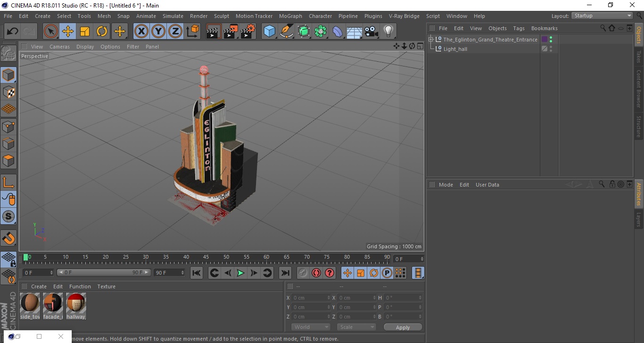Select hallway material swatch
644x343 pixels.
[76, 306]
